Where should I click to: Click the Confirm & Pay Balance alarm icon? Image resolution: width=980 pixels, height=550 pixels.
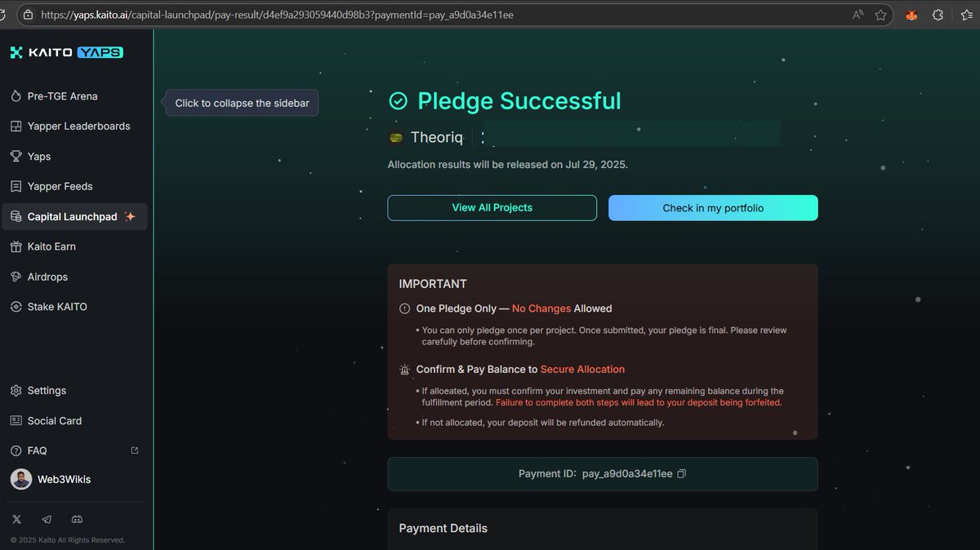[x=404, y=370]
